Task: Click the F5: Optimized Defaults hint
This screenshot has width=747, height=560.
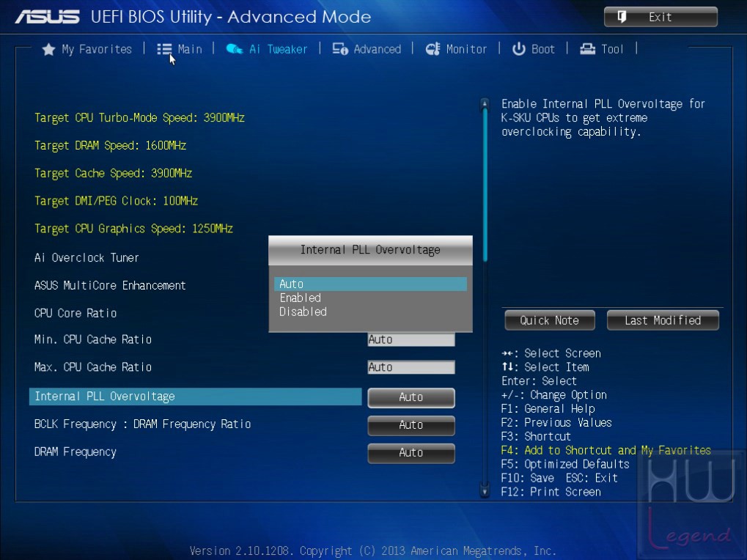Action: coord(565,464)
